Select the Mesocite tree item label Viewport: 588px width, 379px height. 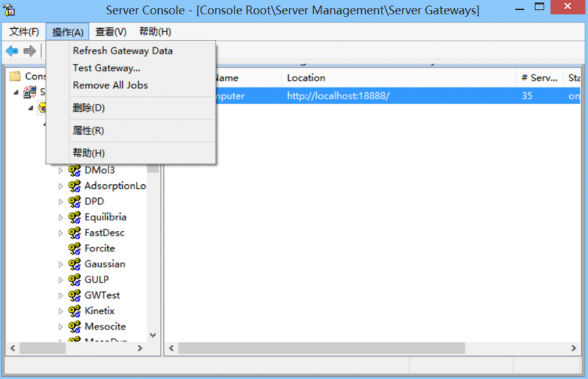(x=105, y=327)
